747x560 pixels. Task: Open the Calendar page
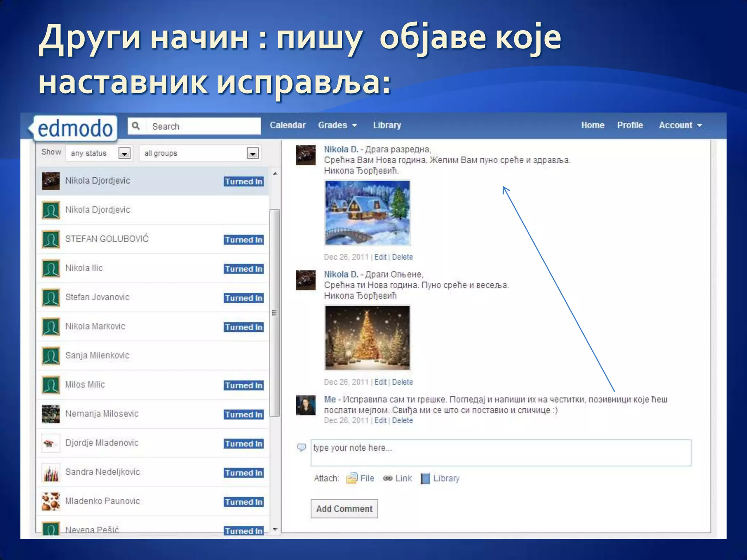pos(287,125)
